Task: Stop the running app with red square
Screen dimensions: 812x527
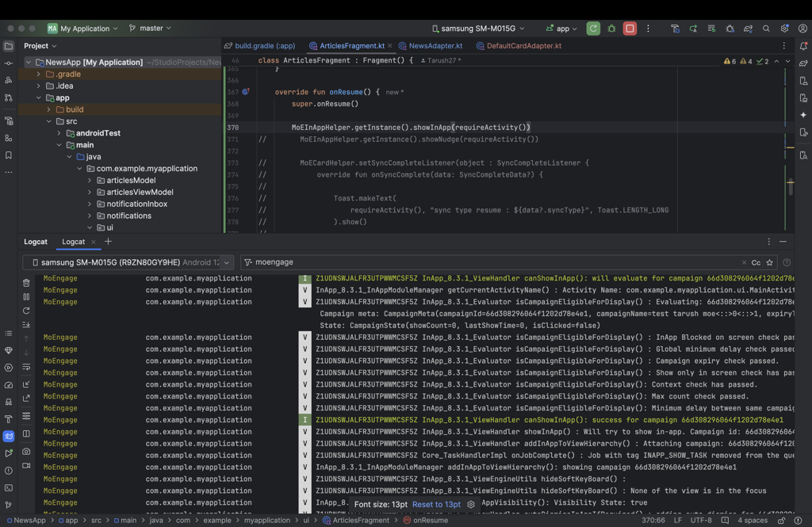Action: point(630,29)
